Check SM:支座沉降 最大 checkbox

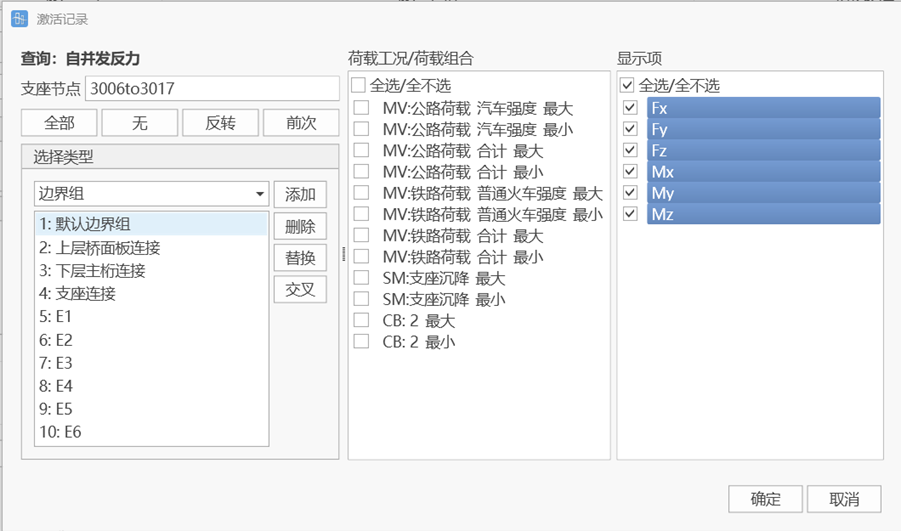click(x=361, y=278)
